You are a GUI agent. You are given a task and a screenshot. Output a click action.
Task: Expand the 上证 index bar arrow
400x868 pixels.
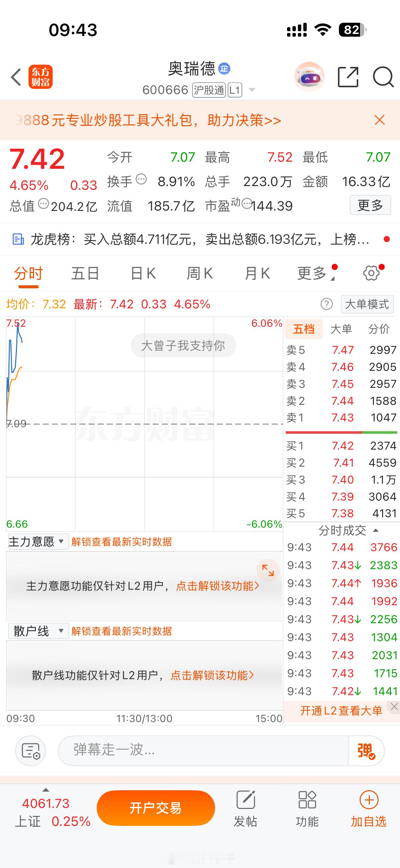pos(46,790)
